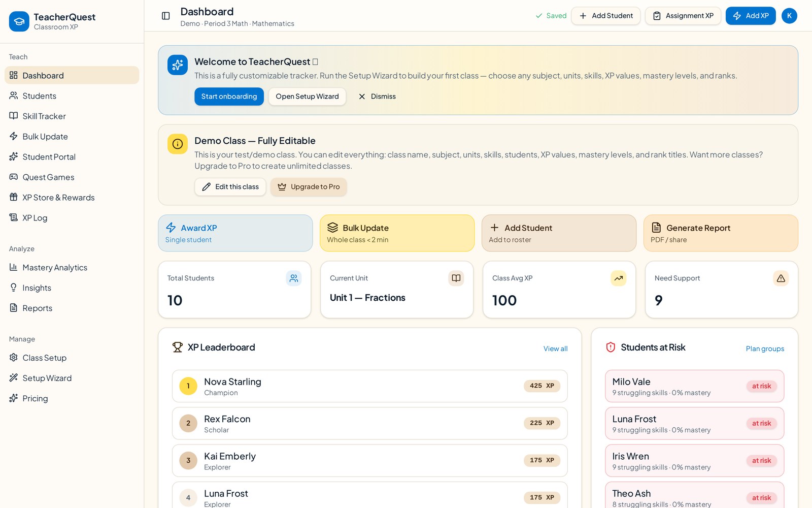Click rank 1 badge for Nova Starling
Viewport: 812px width, 508px height.
click(x=188, y=386)
